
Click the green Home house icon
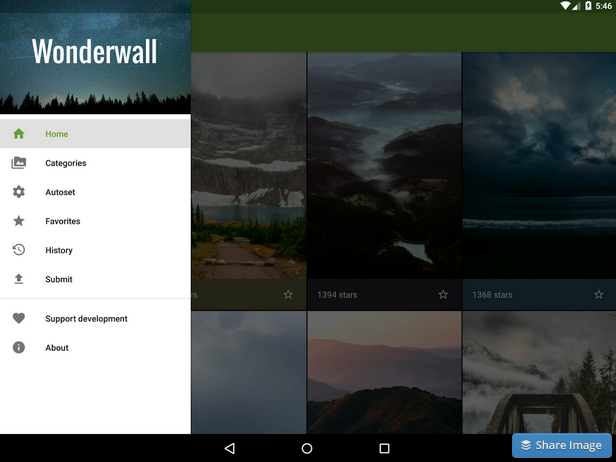(18, 134)
